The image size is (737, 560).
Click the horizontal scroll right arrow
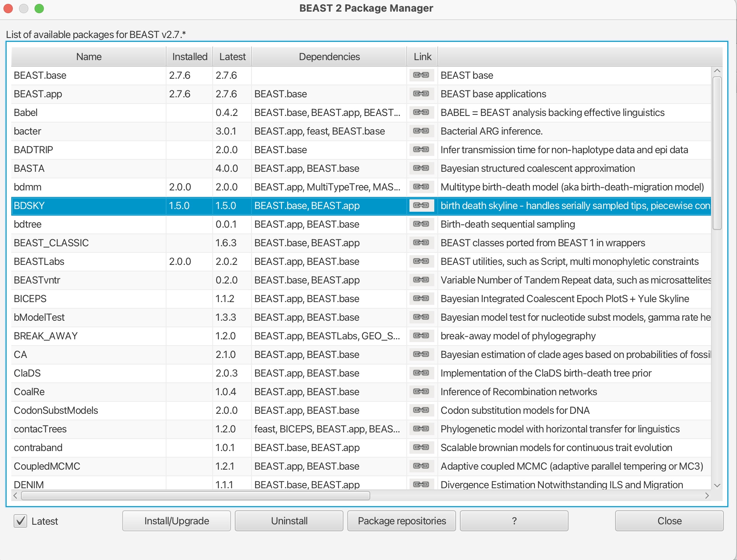pos(707,496)
